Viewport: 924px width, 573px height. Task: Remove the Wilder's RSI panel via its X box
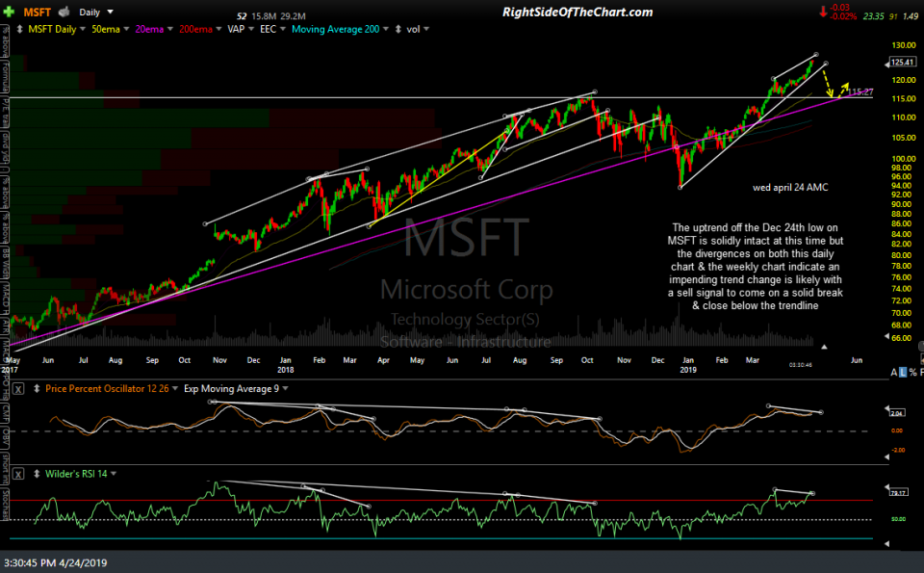click(18, 472)
